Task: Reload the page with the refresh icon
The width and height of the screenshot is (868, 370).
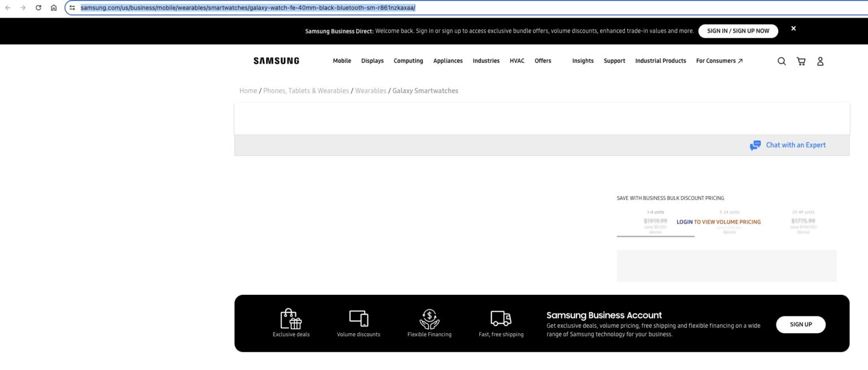Action: [x=38, y=7]
